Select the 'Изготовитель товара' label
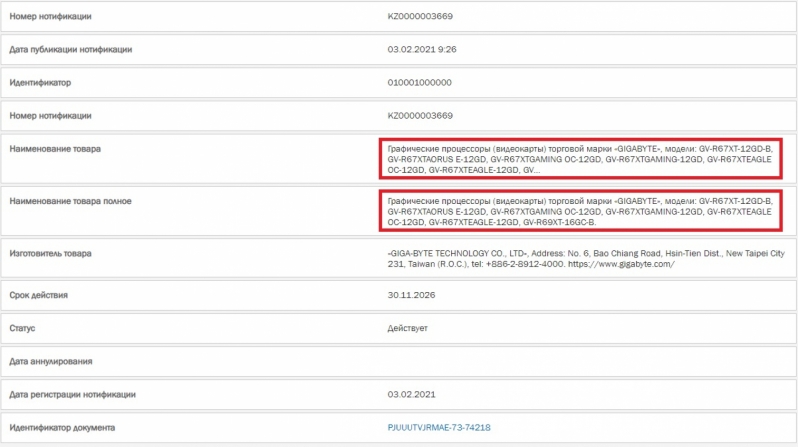798x447 pixels. [x=50, y=254]
